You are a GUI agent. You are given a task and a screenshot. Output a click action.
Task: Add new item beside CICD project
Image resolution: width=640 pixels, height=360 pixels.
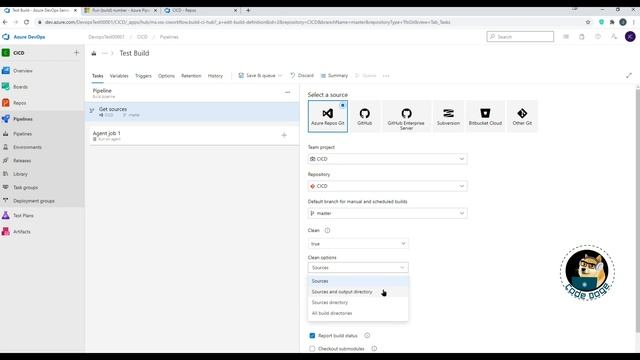[76, 53]
